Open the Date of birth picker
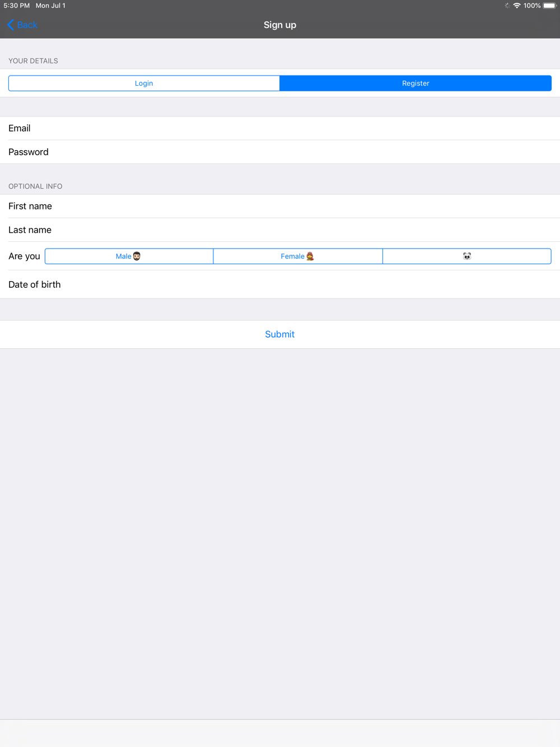 280,284
